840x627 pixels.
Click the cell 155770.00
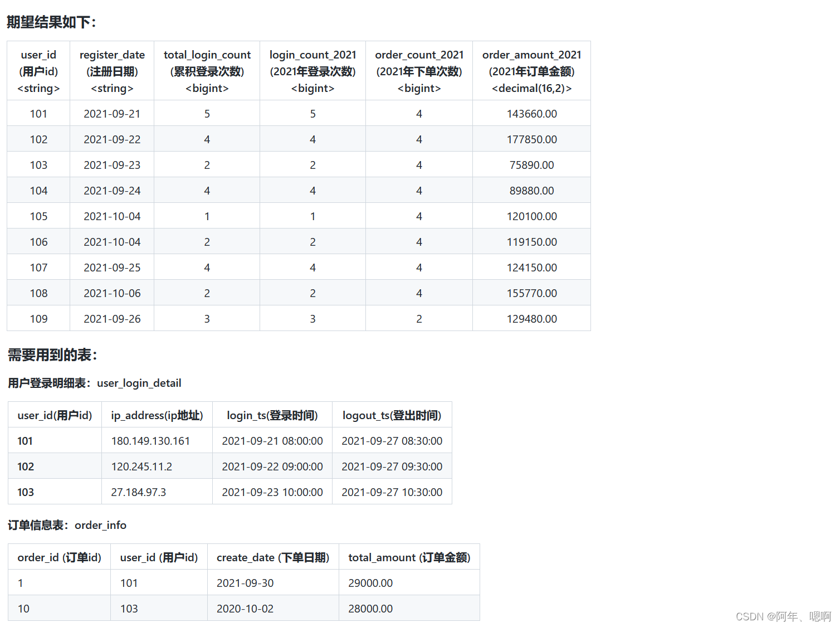coord(532,293)
